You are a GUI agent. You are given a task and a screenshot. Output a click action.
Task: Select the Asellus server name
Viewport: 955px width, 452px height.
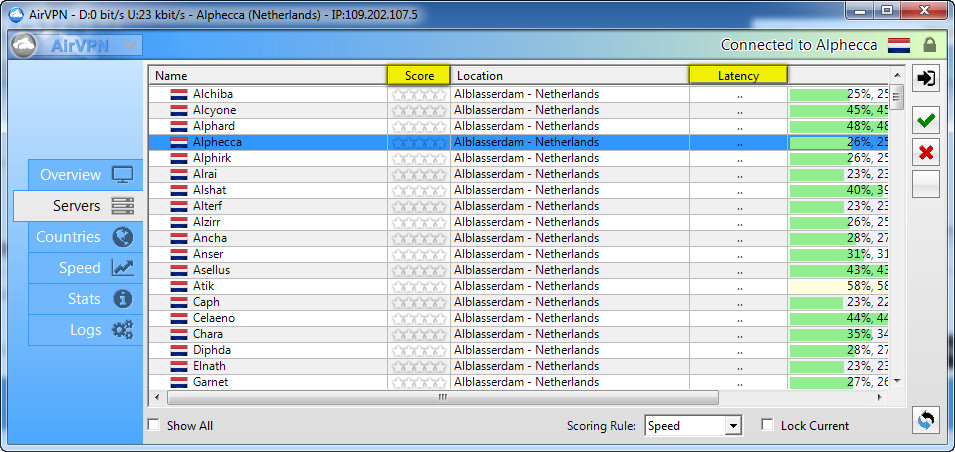pos(211,270)
